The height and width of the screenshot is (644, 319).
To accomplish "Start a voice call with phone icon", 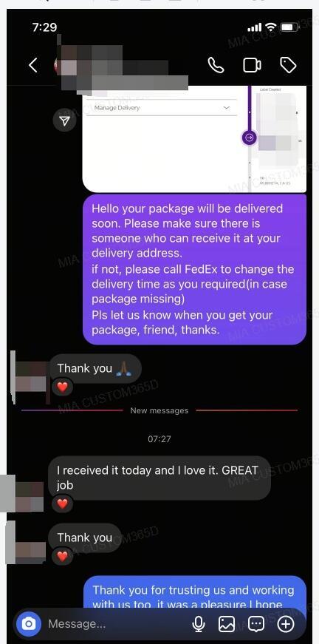I will [216, 65].
